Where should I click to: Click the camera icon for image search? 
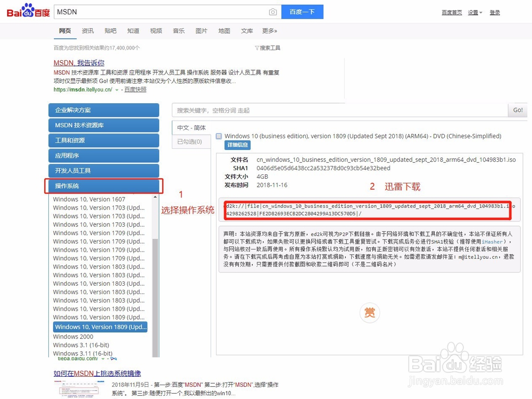[273, 11]
